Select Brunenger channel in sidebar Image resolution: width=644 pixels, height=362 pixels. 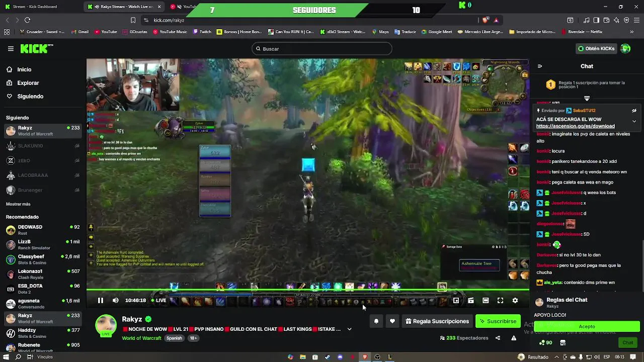click(43, 190)
